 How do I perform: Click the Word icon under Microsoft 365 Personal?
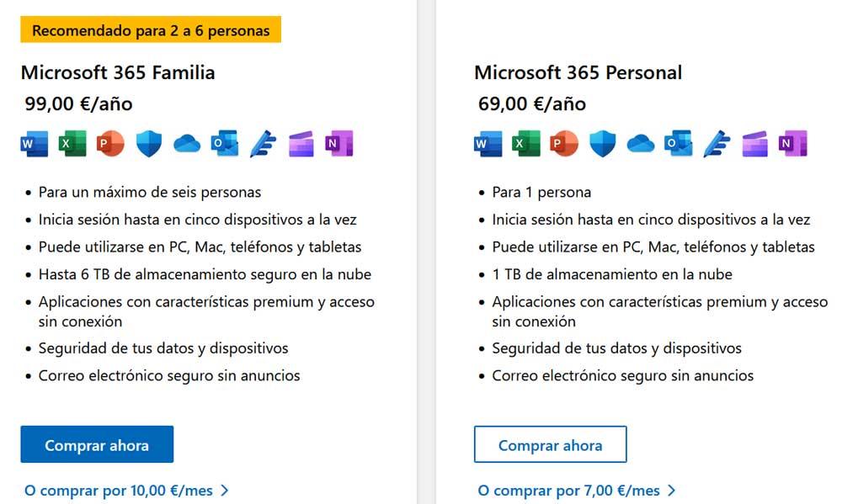click(x=488, y=144)
